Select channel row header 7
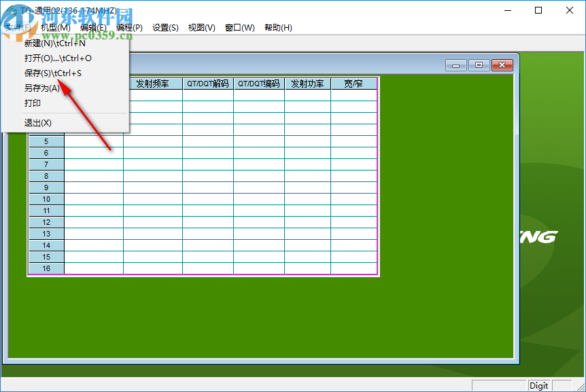Screen dimensions: 586x392 [x=46, y=164]
